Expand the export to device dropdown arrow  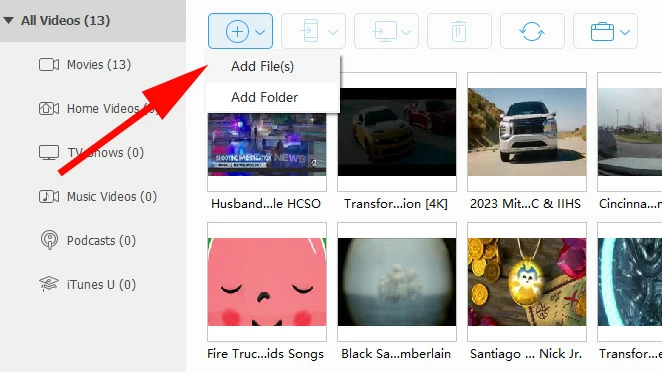[x=333, y=32]
